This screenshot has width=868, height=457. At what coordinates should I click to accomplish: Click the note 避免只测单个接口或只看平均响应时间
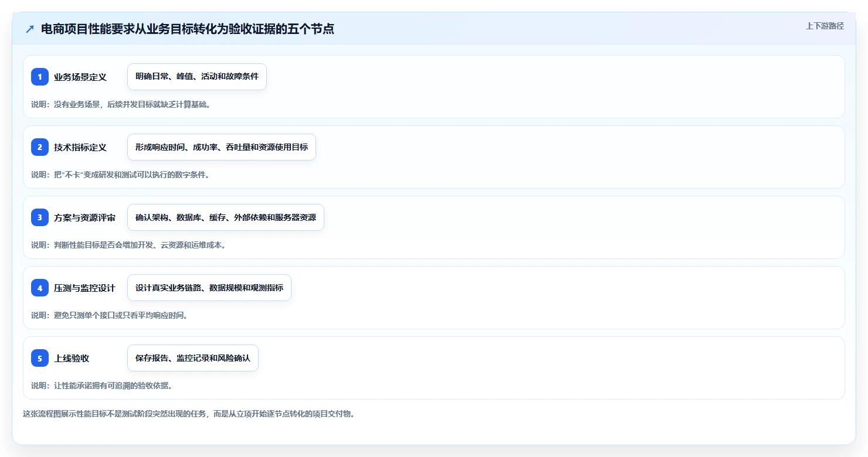pyautogui.click(x=109, y=315)
